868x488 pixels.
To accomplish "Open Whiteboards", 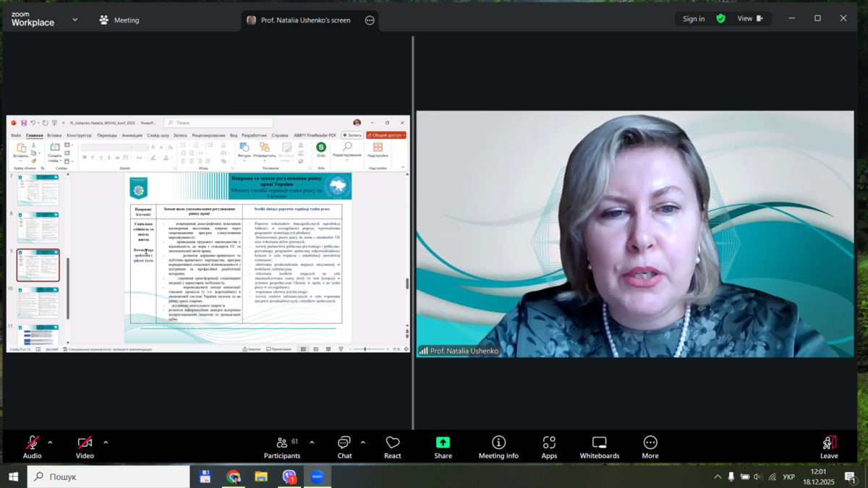I will [599, 448].
